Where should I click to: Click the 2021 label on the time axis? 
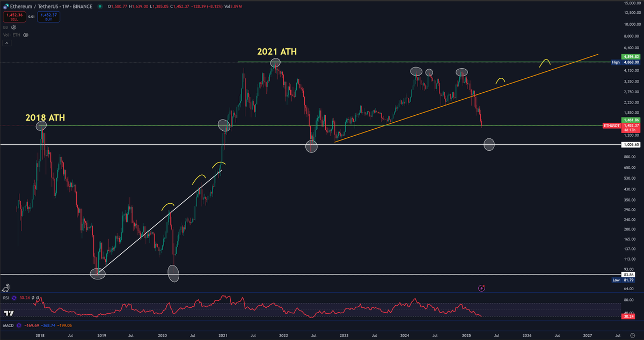pos(223,335)
